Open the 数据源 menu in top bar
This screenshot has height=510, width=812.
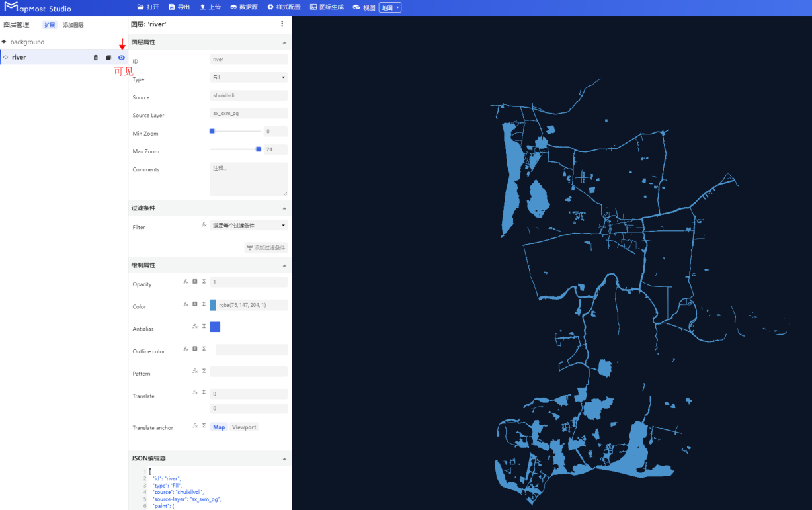click(x=244, y=7)
